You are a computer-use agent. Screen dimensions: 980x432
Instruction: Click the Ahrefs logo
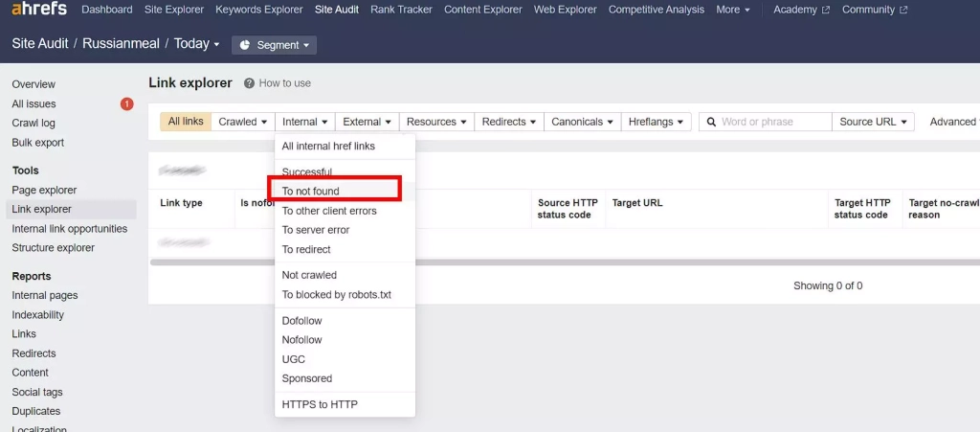37,10
